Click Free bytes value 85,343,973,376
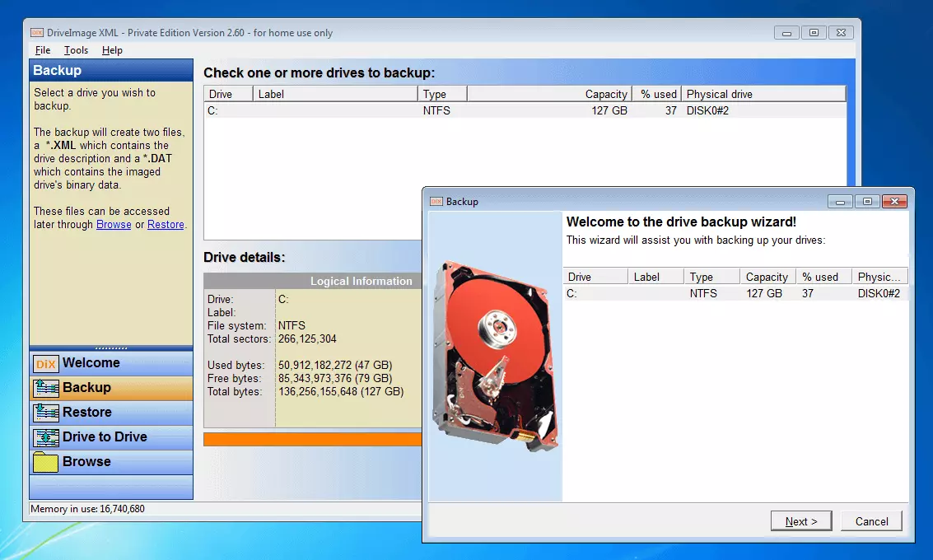The image size is (933, 560). coord(335,378)
